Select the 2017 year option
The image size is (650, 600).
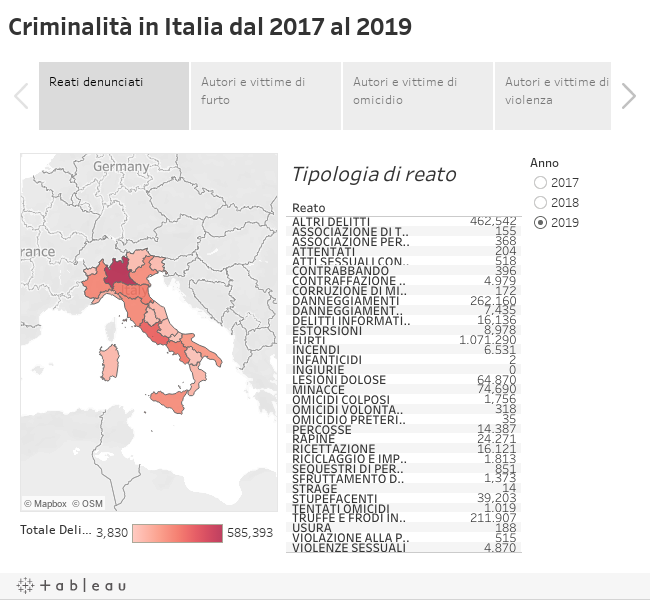tap(541, 183)
